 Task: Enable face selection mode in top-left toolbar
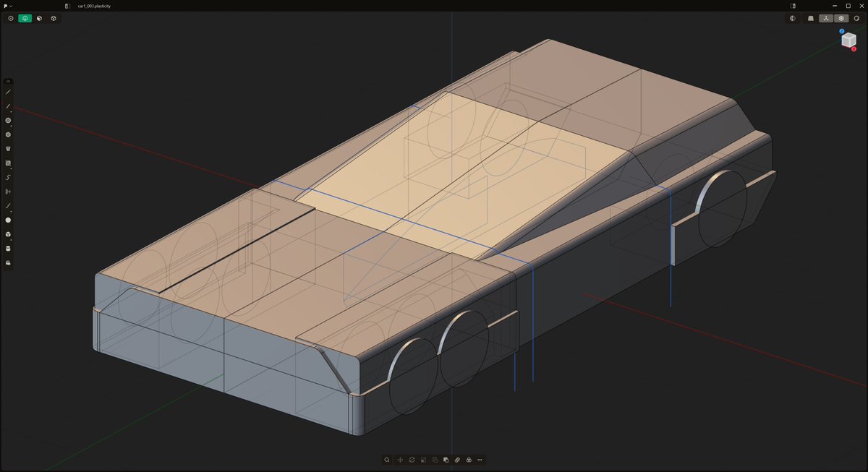(x=38, y=18)
